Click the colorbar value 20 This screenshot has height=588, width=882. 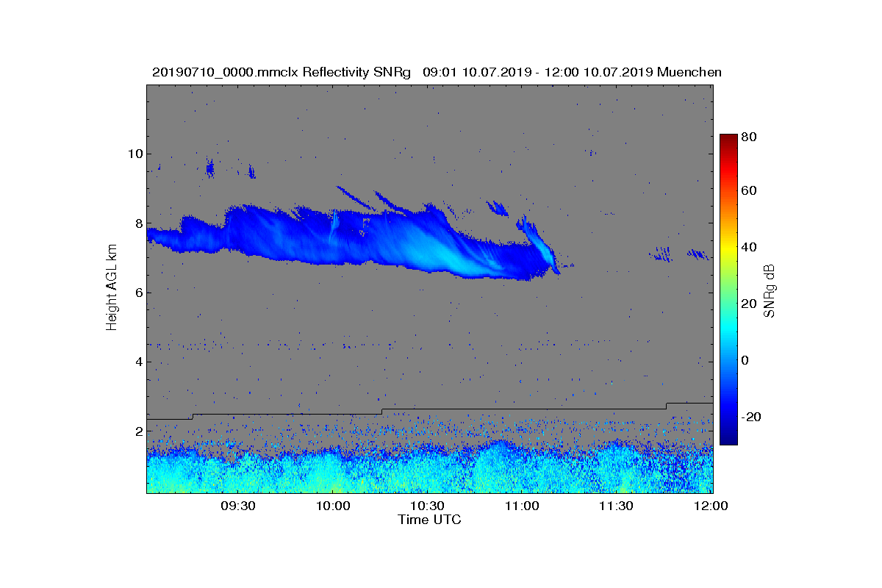(750, 304)
